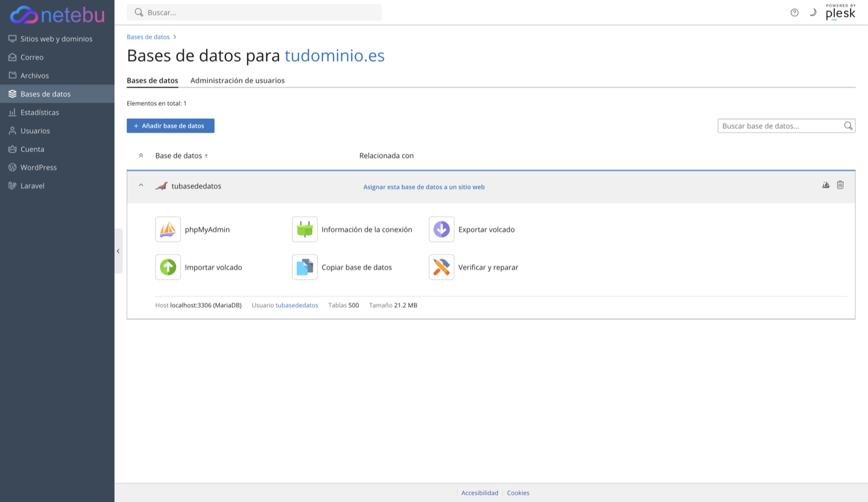Focus the top Buscar search field
The image size is (868, 502).
[x=254, y=12]
